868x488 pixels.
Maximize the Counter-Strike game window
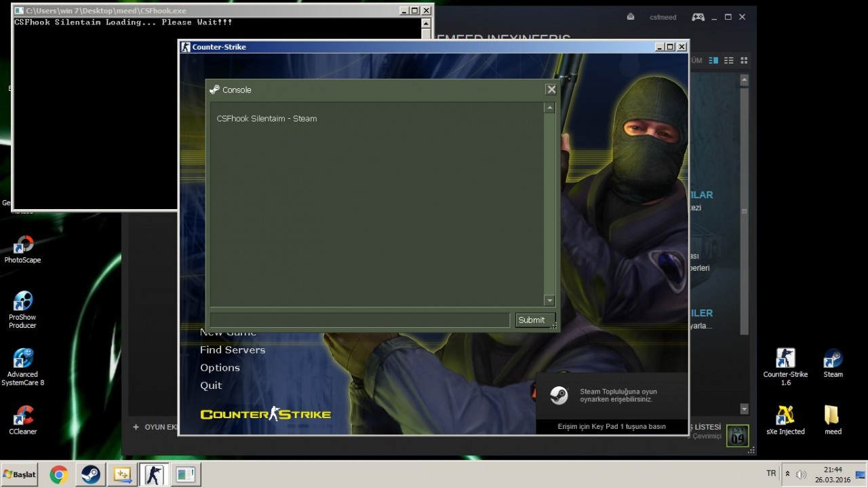[x=671, y=47]
